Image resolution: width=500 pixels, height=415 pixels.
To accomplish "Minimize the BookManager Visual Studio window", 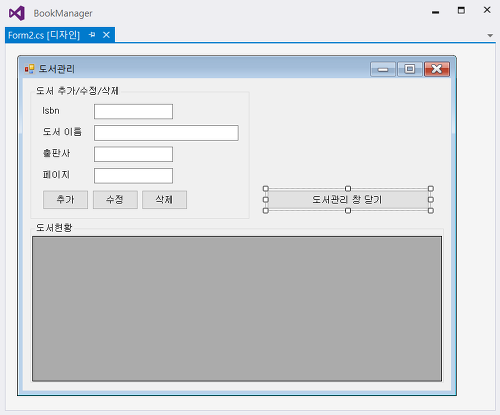I will [x=435, y=12].
